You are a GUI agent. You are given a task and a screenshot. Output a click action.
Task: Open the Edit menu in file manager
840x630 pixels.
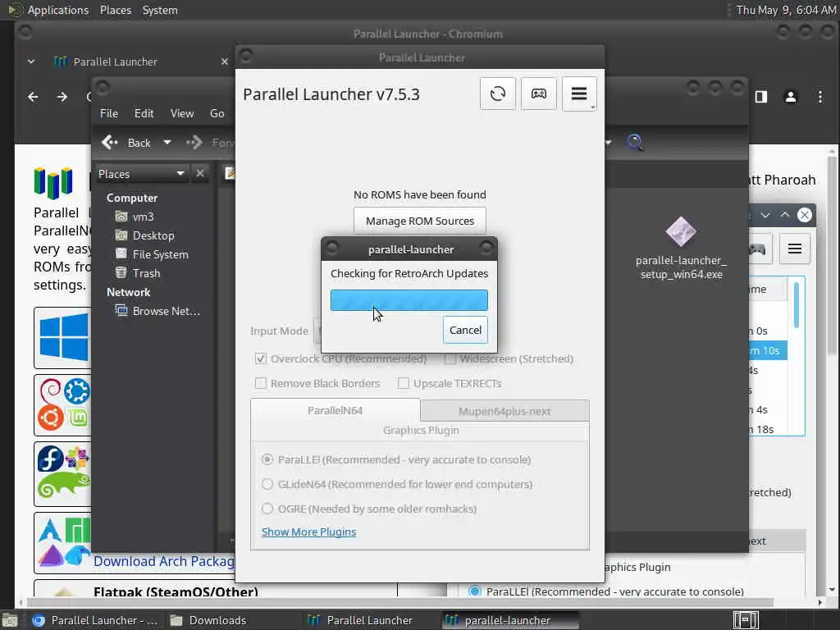[144, 113]
